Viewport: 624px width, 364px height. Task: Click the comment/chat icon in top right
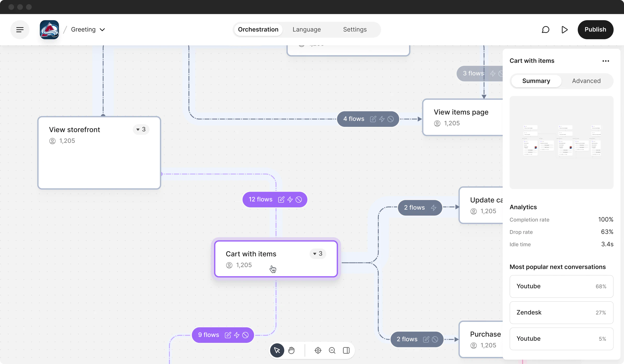(x=545, y=29)
